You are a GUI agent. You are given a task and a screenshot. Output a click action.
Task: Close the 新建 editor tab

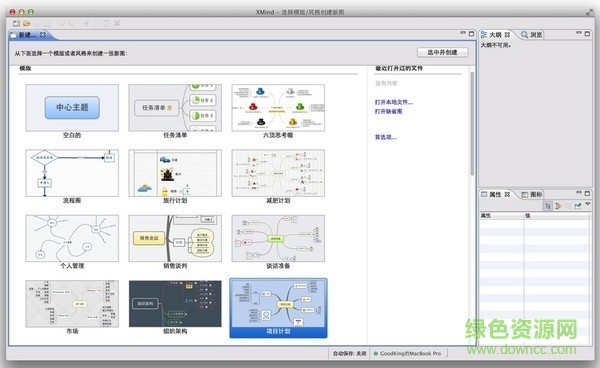(43, 35)
